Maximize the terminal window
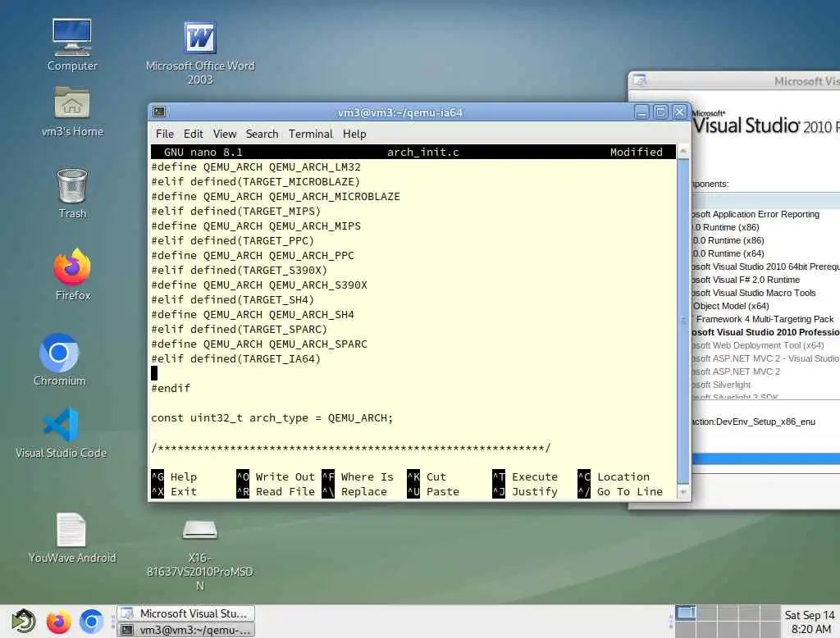Image resolution: width=840 pixels, height=638 pixels. (660, 112)
